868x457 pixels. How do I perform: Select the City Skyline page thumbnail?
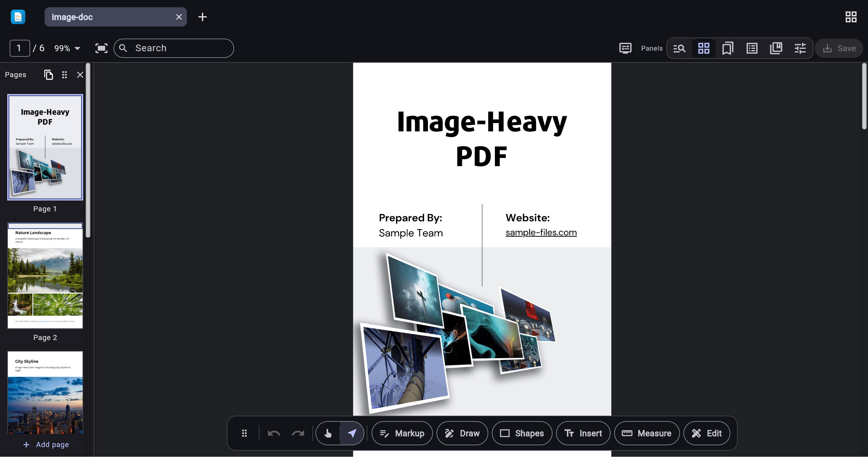click(45, 392)
